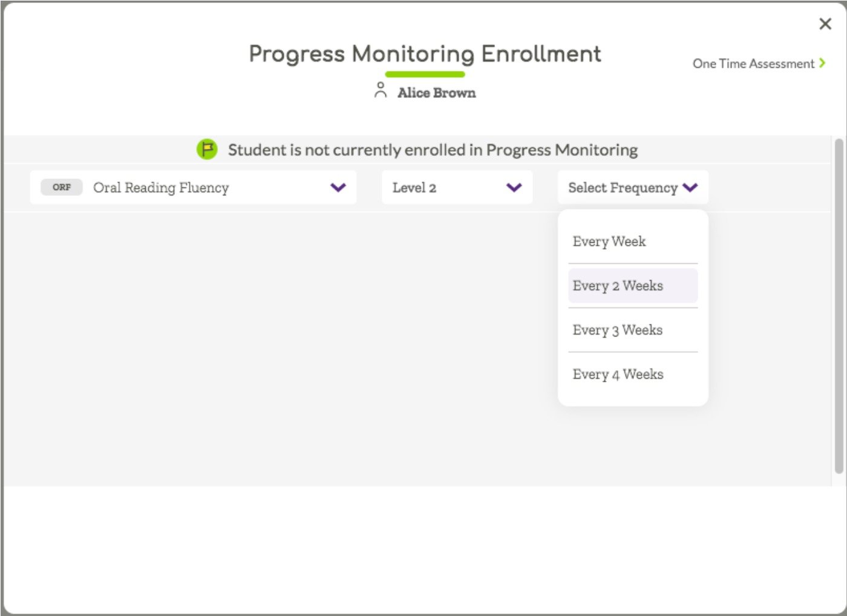The height and width of the screenshot is (616, 847).
Task: Choose Every 4 Weeks from the list
Action: pos(618,374)
